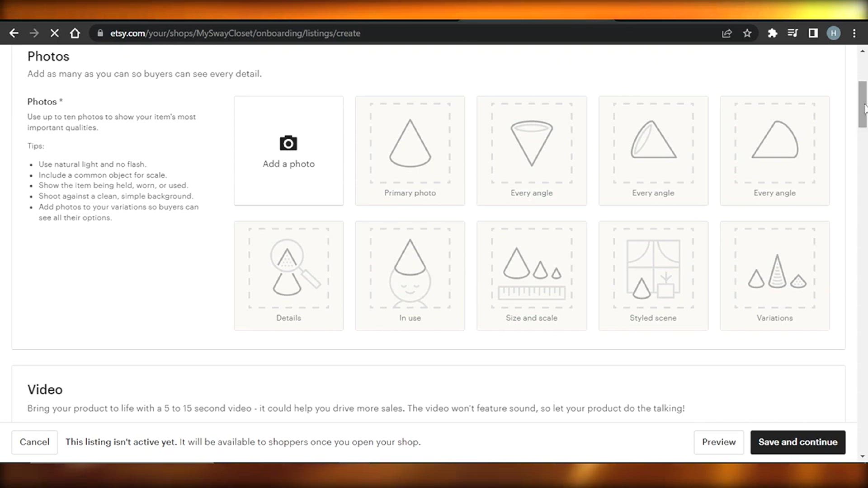Click the share page icon
Screen dimensions: 868x488
[726, 33]
